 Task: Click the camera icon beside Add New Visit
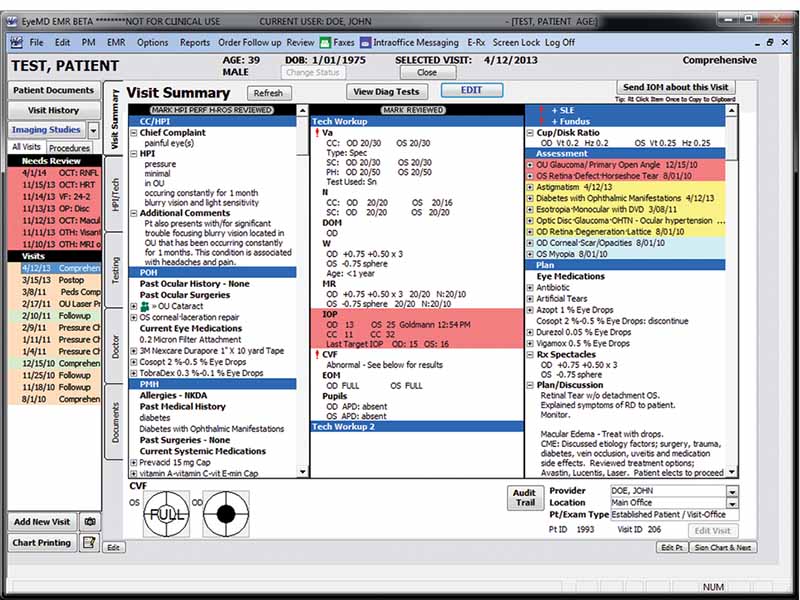[x=90, y=521]
